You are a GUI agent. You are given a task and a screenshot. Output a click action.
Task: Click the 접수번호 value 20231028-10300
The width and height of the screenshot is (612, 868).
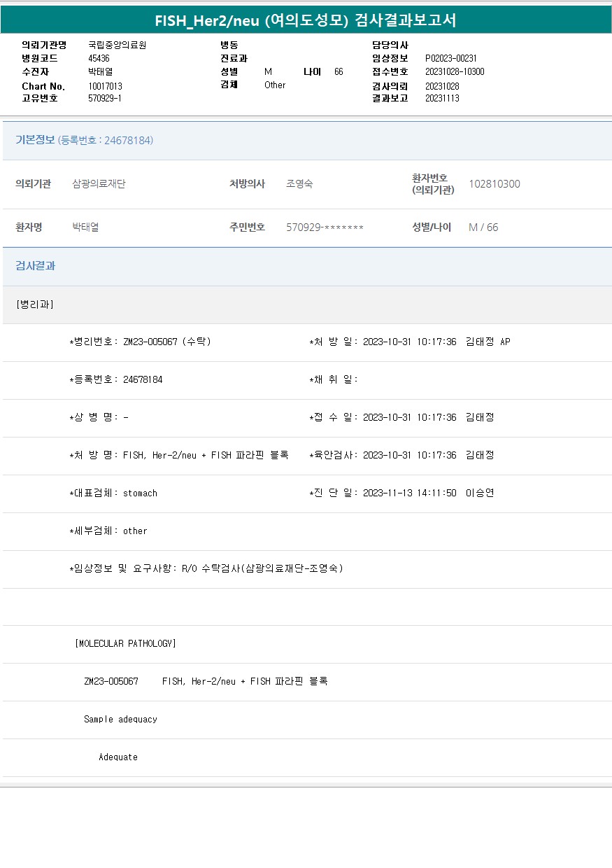click(x=454, y=71)
